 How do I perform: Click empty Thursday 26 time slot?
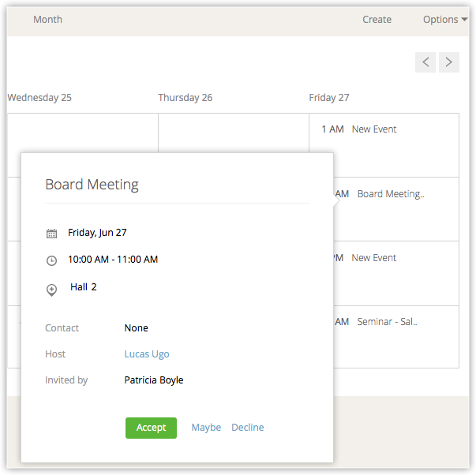(x=233, y=133)
